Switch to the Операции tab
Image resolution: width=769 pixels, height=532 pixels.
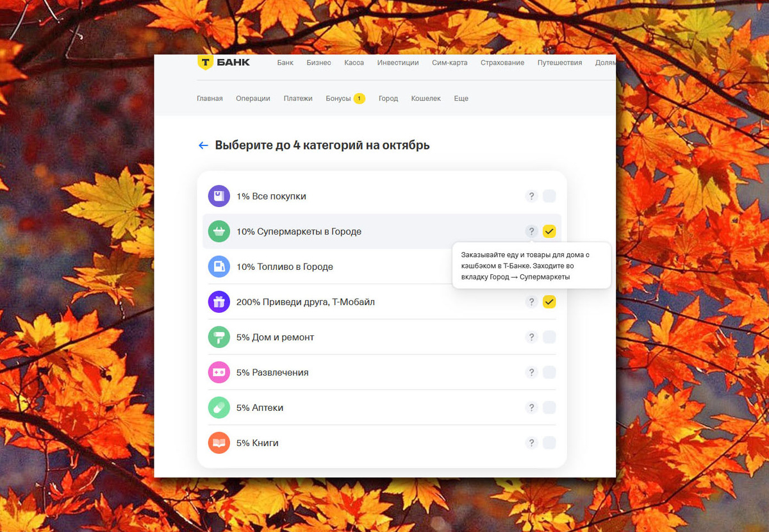pyautogui.click(x=253, y=99)
